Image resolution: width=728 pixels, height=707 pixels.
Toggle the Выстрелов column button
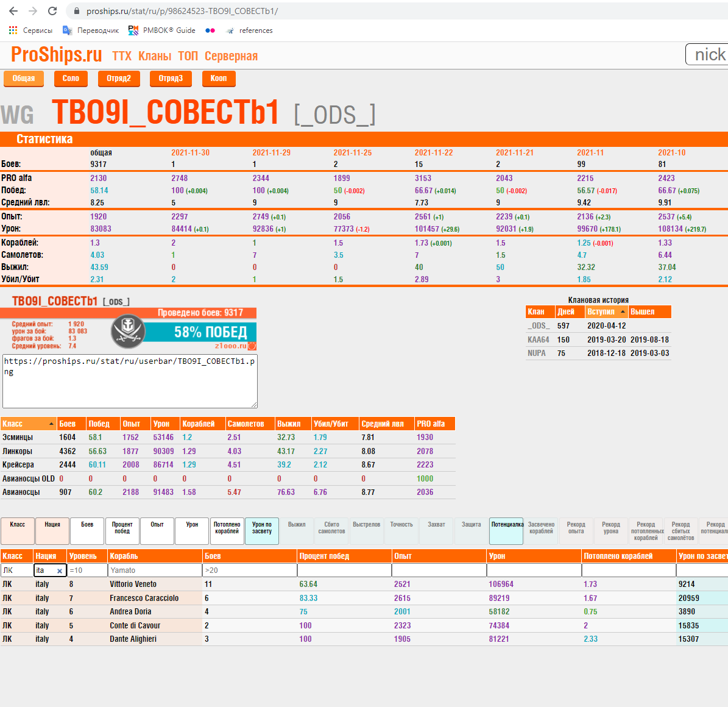pos(366,531)
